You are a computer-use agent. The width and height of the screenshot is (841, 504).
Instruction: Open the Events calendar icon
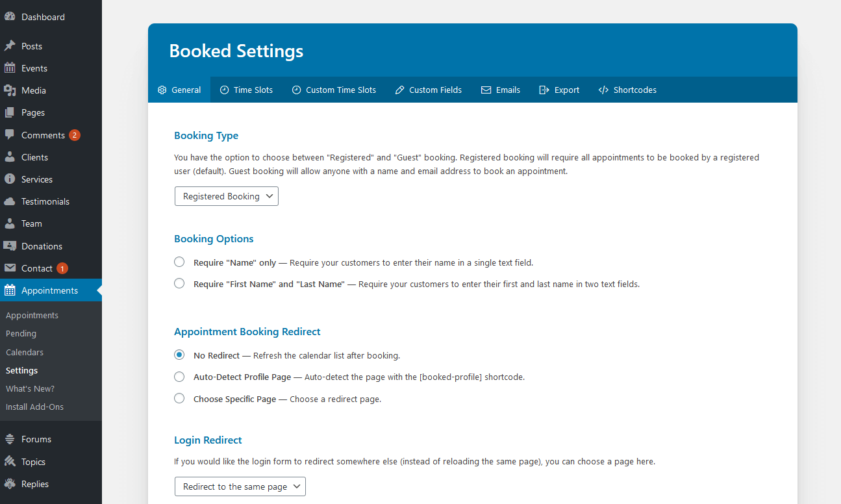pyautogui.click(x=10, y=68)
